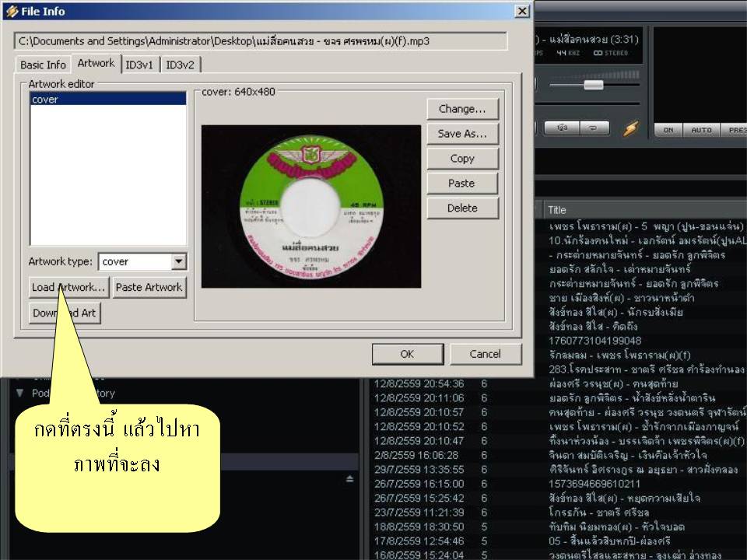
Task: Open the ID3v2 tab
Action: click(180, 65)
